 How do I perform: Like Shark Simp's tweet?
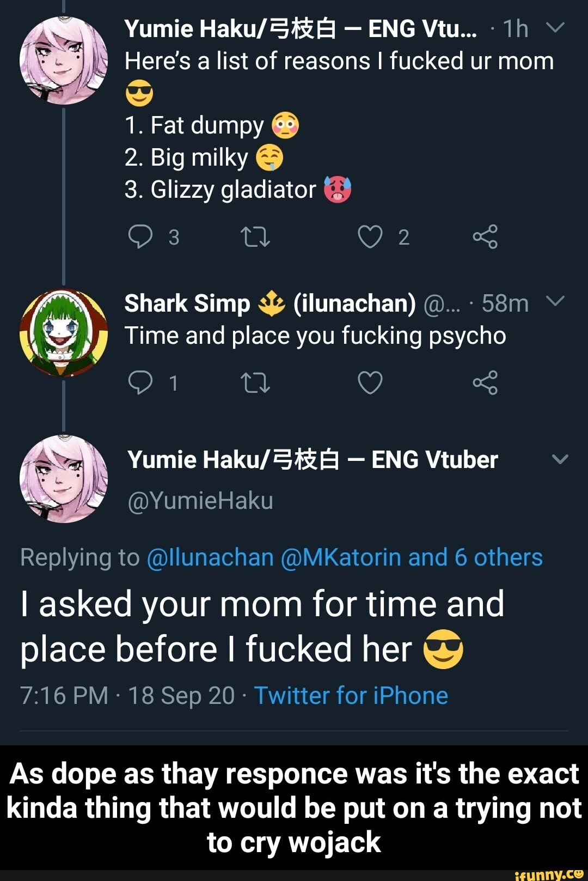[370, 383]
